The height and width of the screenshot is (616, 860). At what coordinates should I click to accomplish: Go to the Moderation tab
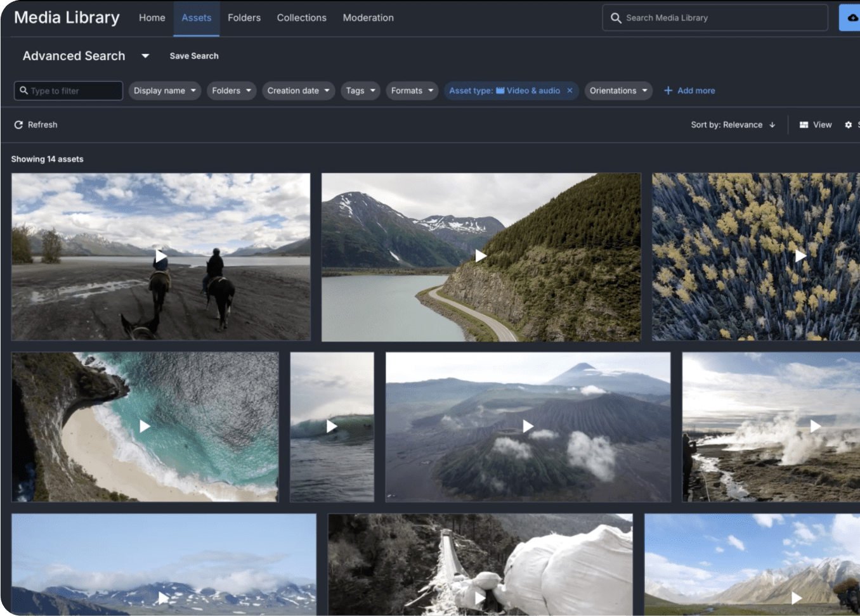click(x=368, y=18)
